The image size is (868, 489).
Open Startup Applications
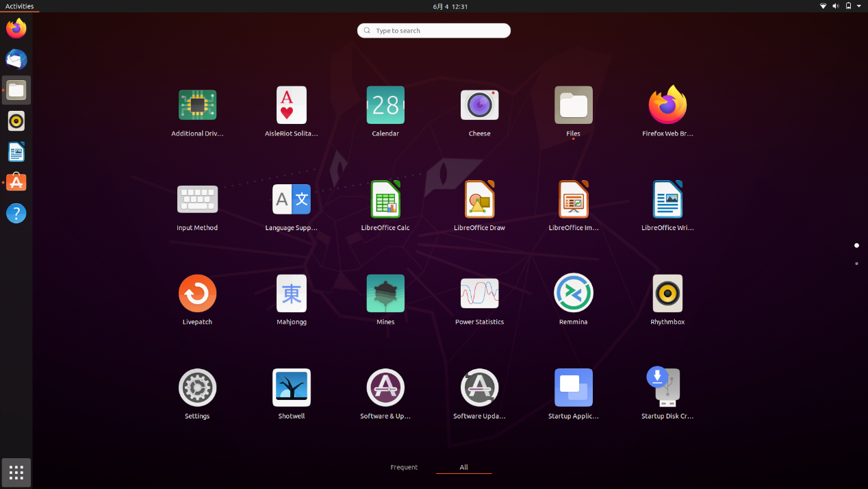(574, 388)
